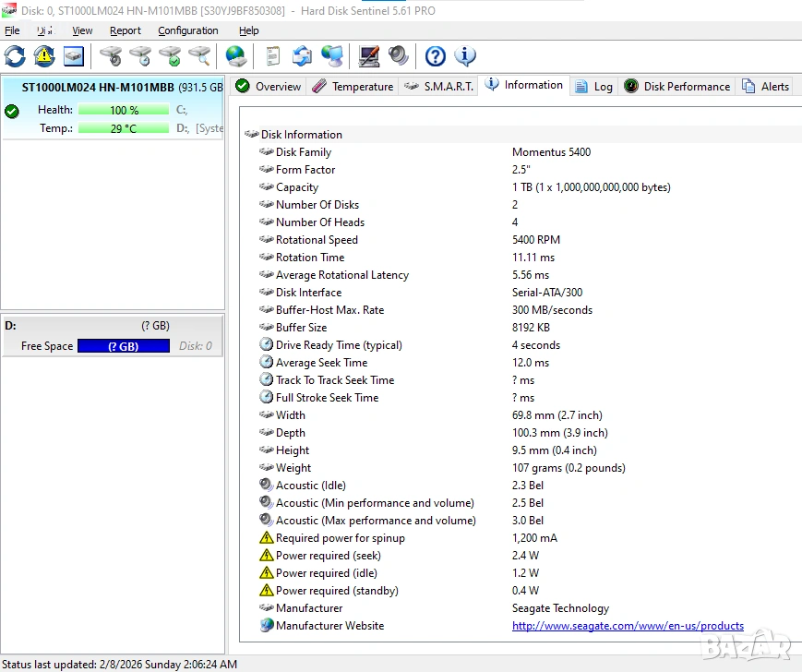Viewport: 802px width, 672px height.
Task: Click the document report toolbar icon
Action: point(272,56)
